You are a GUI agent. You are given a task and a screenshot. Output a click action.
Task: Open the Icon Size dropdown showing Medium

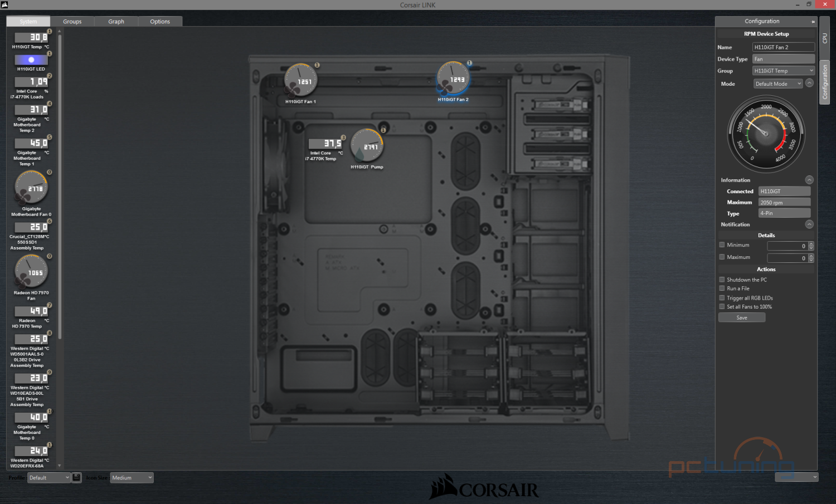(x=132, y=477)
